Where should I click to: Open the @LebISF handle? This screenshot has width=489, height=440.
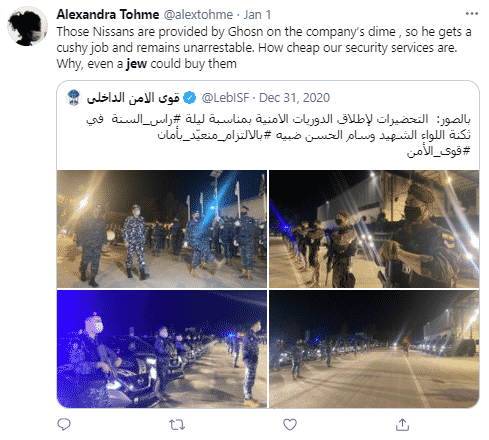tap(225, 98)
